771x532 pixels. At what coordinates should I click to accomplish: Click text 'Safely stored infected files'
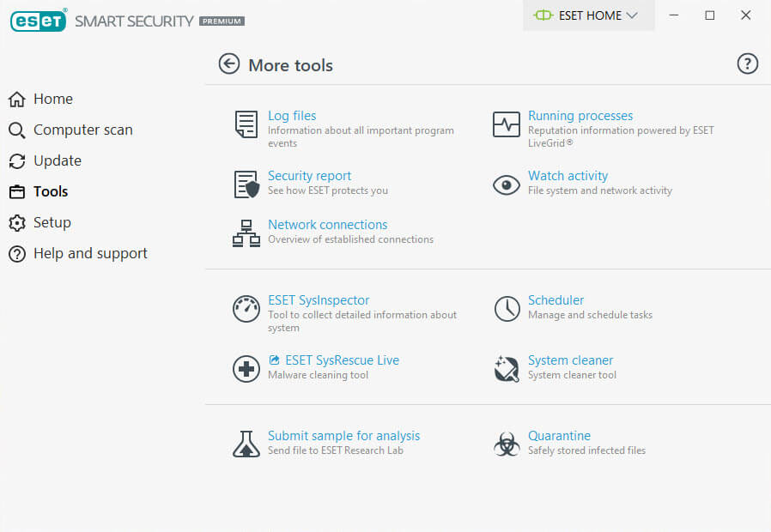586,450
